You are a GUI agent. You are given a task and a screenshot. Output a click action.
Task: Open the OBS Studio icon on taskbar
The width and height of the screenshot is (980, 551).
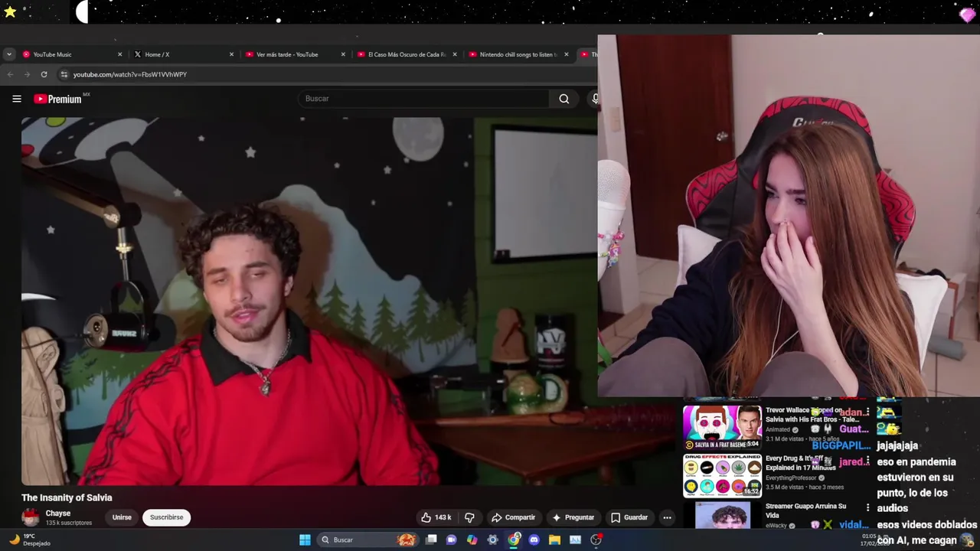pyautogui.click(x=596, y=540)
